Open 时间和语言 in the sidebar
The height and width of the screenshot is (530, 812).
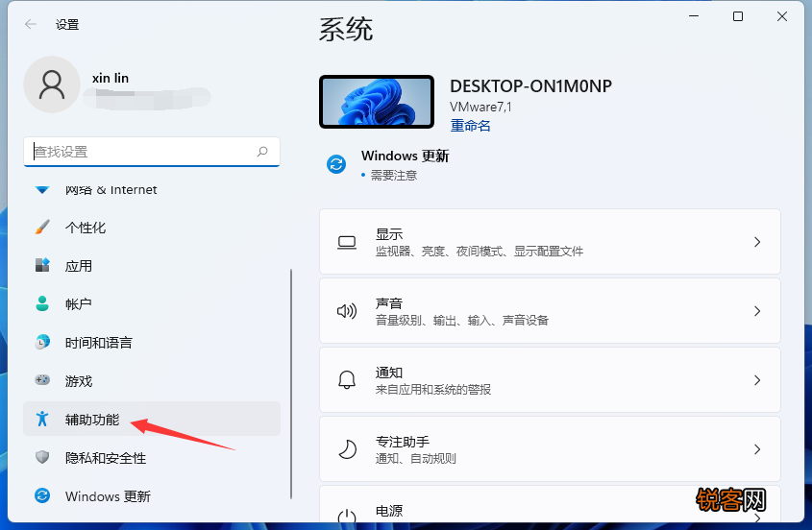[x=152, y=342]
